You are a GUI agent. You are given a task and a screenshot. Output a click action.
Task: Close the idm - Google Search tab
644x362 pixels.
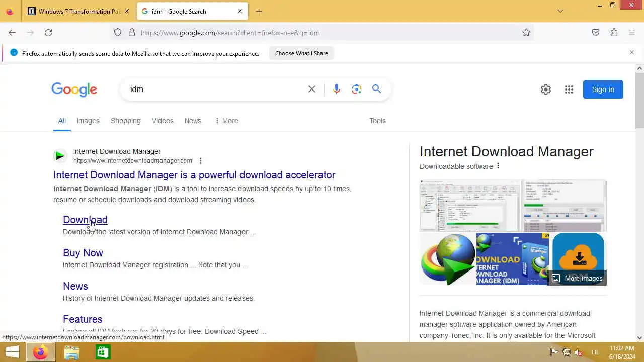pos(240,11)
